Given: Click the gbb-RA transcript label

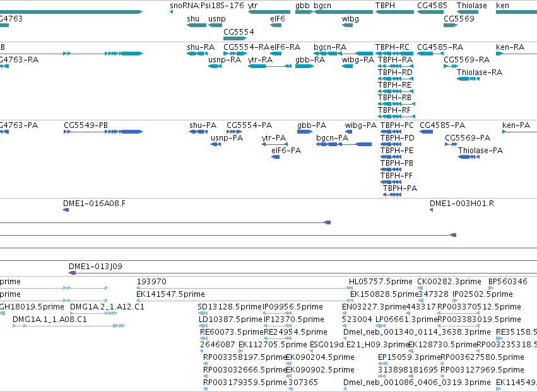Looking at the screenshot, I should 310,59.
